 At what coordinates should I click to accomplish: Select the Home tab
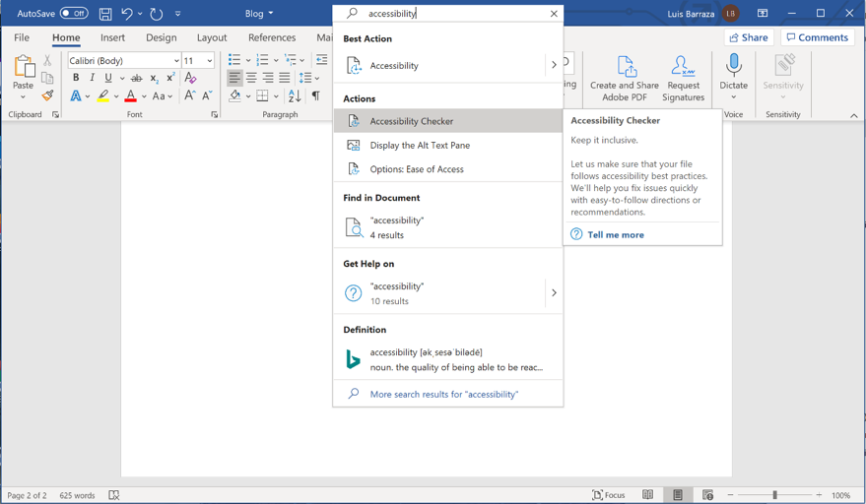[66, 37]
